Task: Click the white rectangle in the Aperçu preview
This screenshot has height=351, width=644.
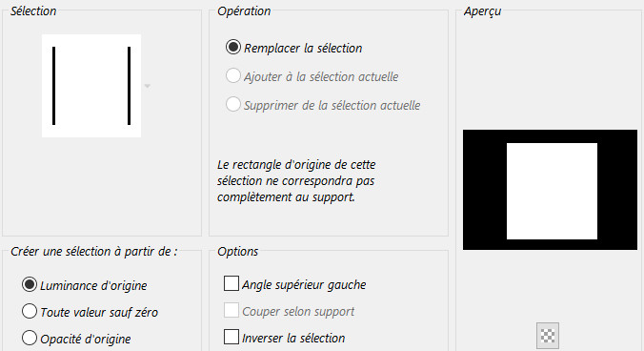Action: click(x=552, y=191)
